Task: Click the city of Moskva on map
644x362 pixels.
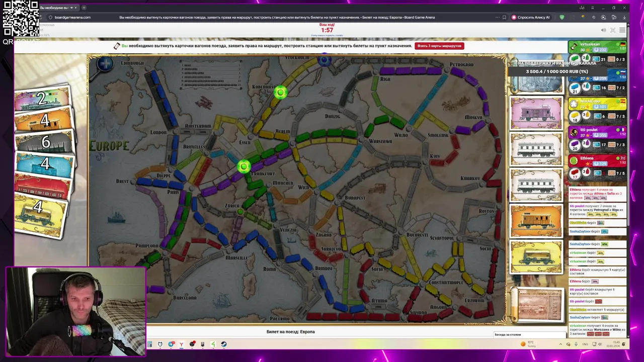Action: point(473,117)
